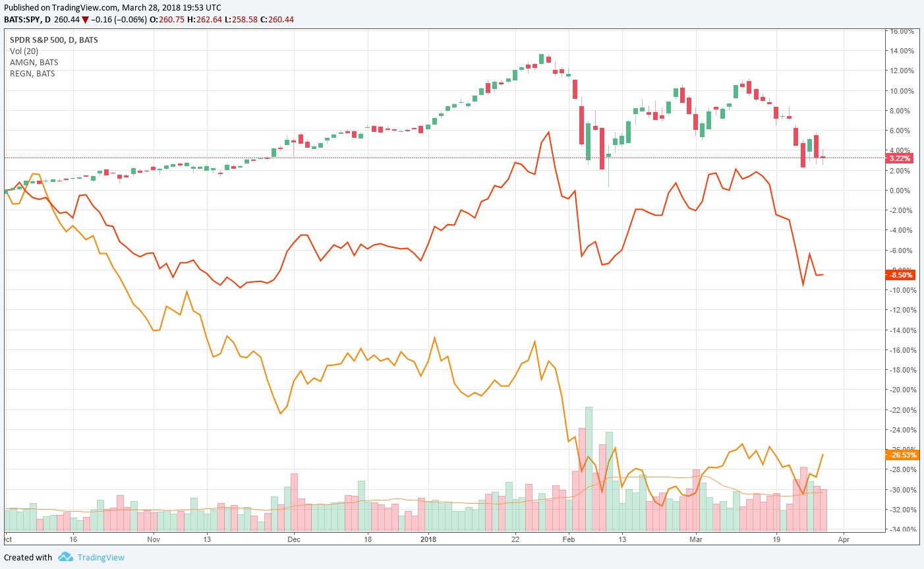The height and width of the screenshot is (569, 924).
Task: Select the SPDR S&P 500 legend title
Action: 54,40
